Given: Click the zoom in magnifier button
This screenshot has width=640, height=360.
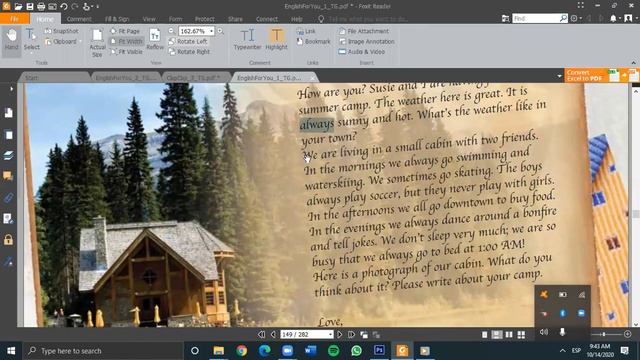Looking at the screenshot, I should click(x=220, y=31).
